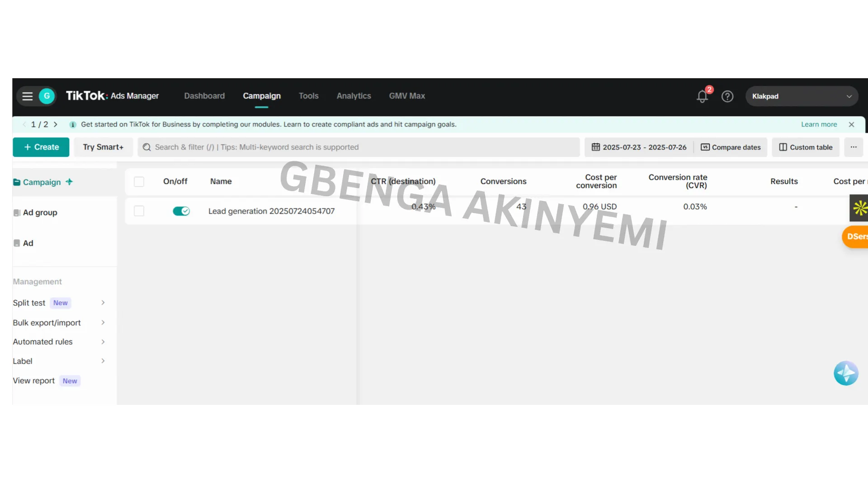Screen dimensions: 868x488
Task: Open the more options ellipsis button
Action: 854,147
